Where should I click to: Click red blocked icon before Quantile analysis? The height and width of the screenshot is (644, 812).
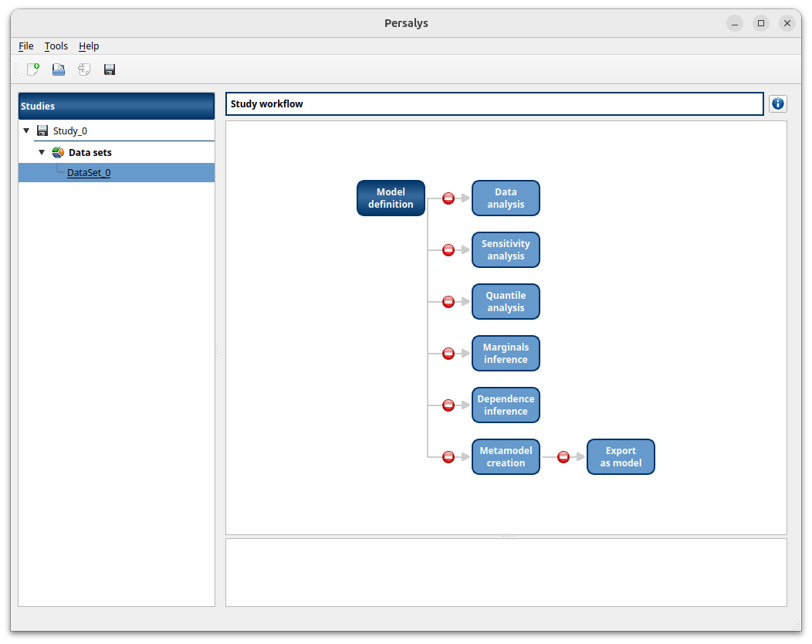click(x=448, y=301)
